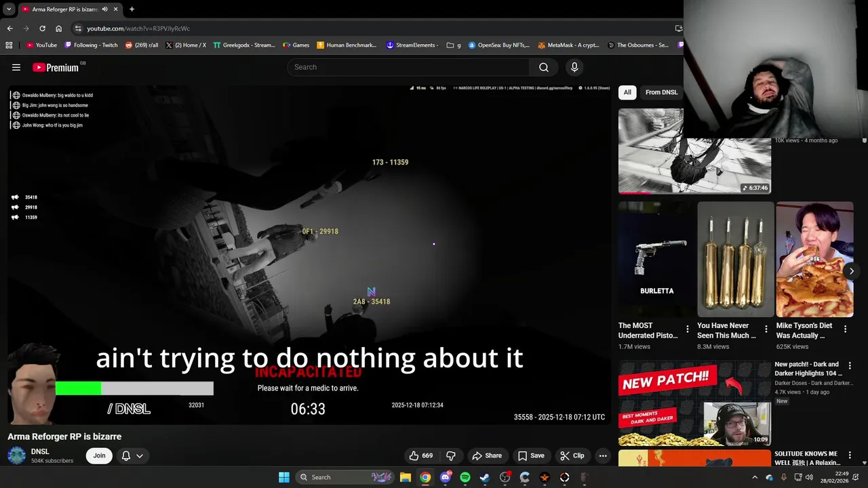Open the Home / X bookmark
This screenshot has height=488, width=868.
point(186,45)
